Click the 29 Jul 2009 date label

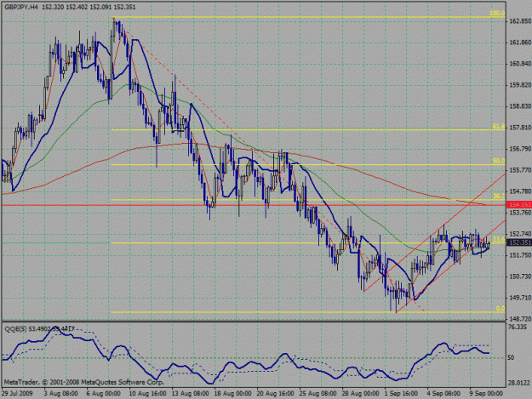(x=17, y=394)
